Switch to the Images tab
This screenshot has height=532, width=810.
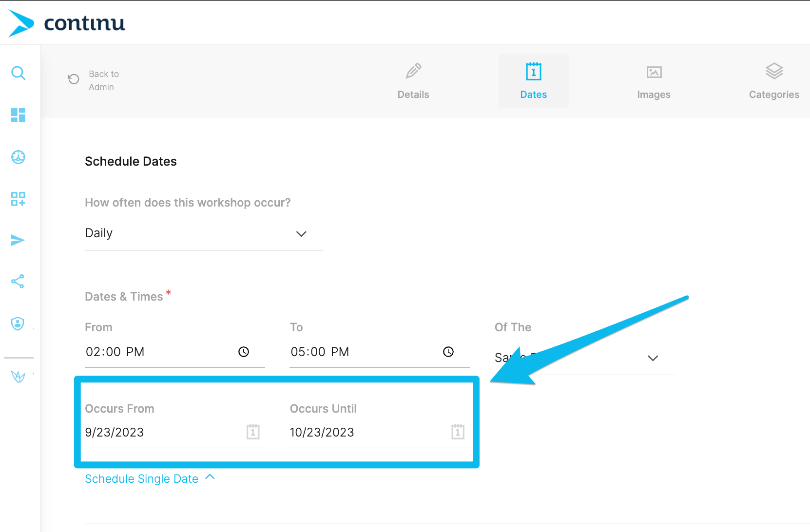(654, 81)
